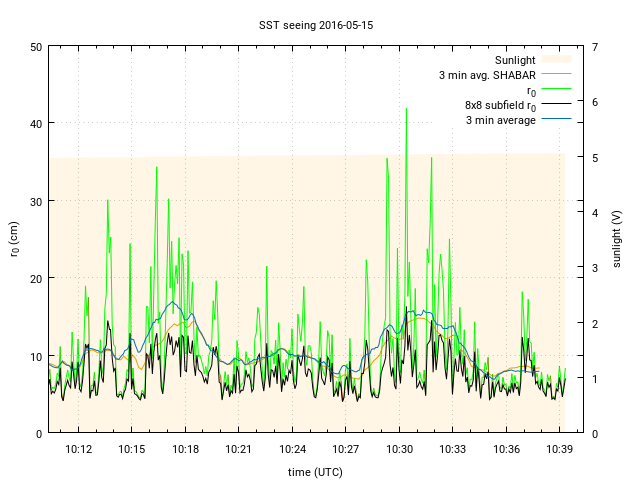
Task: Click the Sunlight legend color swatch
Action: (x=555, y=60)
